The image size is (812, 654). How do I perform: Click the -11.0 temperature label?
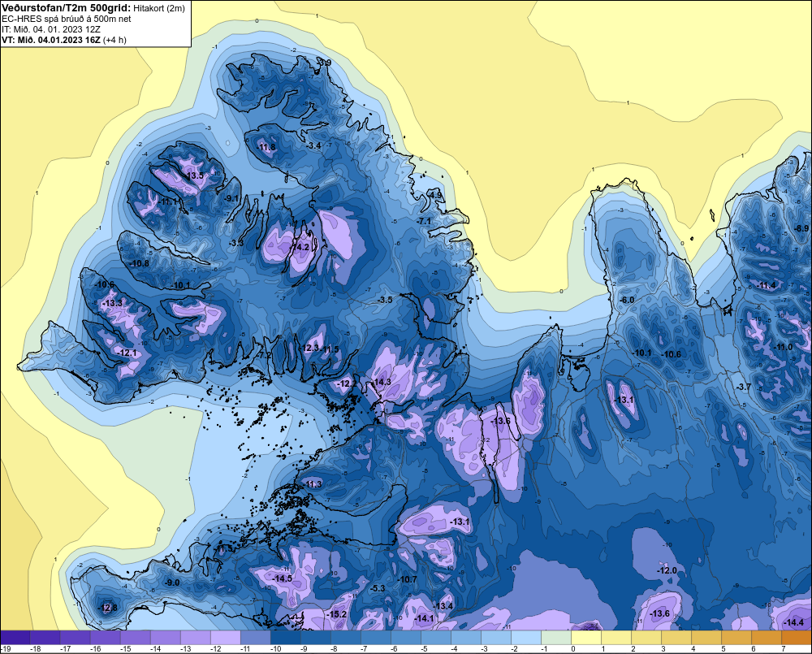[783, 347]
